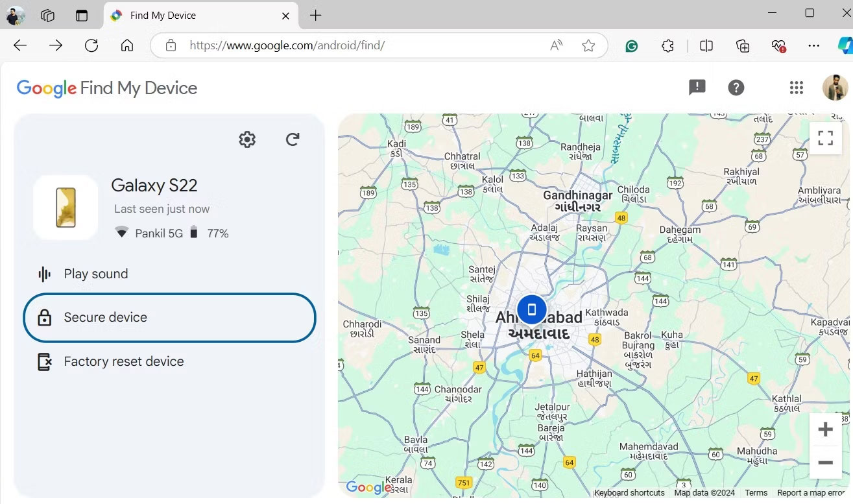This screenshot has height=504, width=853.
Task: Add this page to favorites
Action: point(588,45)
